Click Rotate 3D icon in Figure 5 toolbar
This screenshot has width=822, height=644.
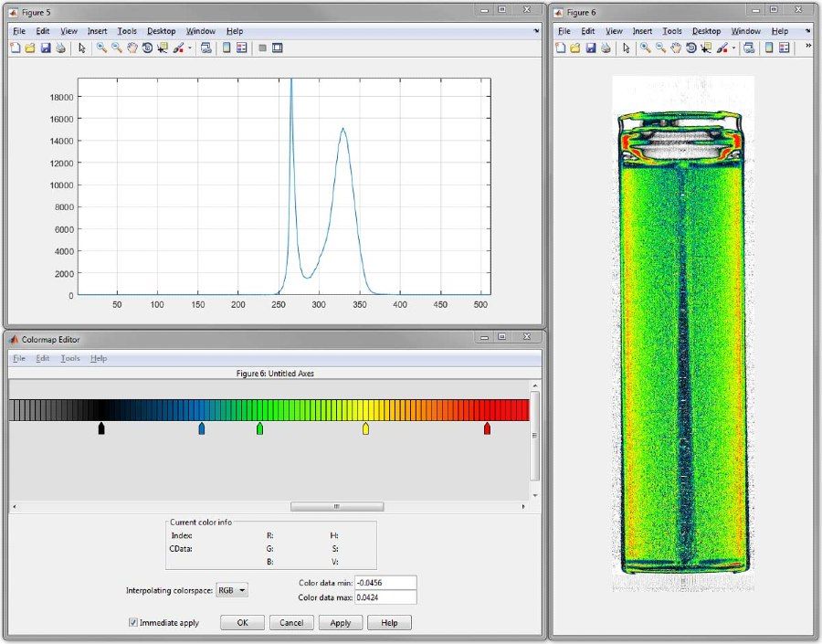[147, 48]
